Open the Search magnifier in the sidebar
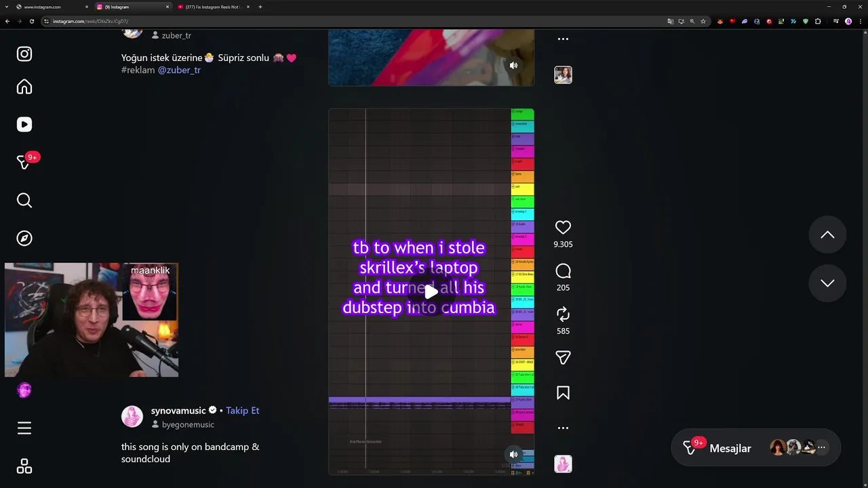Screen dimensions: 868x488 pyautogui.click(x=24, y=200)
